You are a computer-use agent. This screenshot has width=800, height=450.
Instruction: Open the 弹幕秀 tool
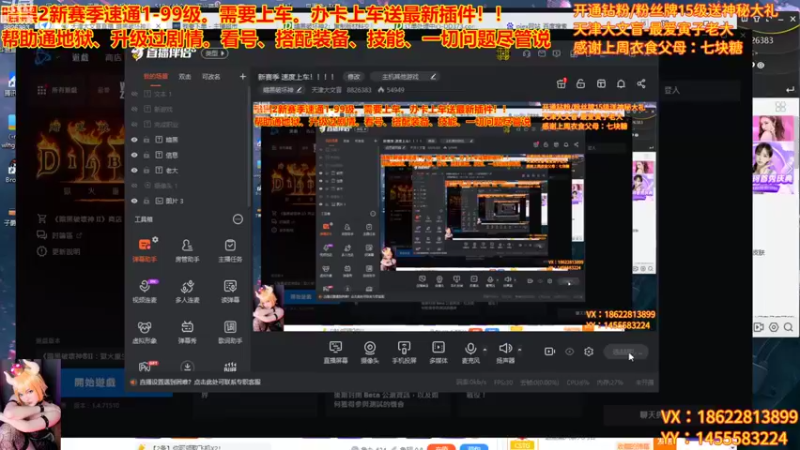187,332
